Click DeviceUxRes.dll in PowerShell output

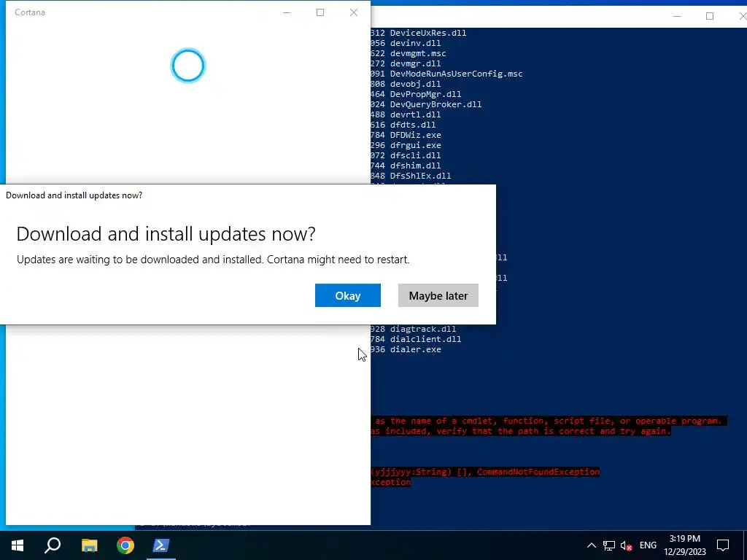(427, 33)
